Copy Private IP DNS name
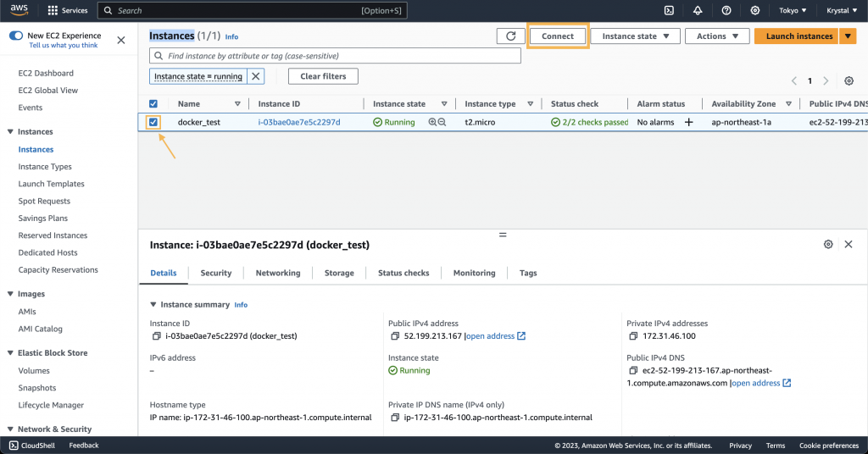Image resolution: width=868 pixels, height=454 pixels. (x=395, y=418)
